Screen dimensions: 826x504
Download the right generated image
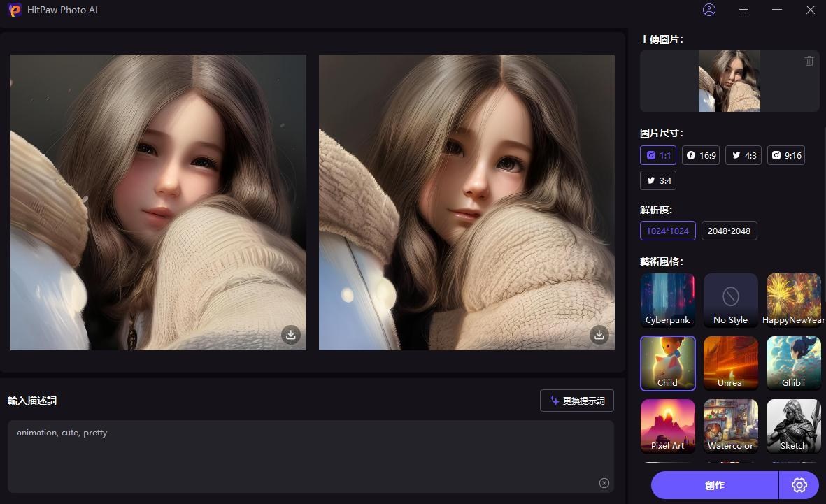[x=599, y=335]
